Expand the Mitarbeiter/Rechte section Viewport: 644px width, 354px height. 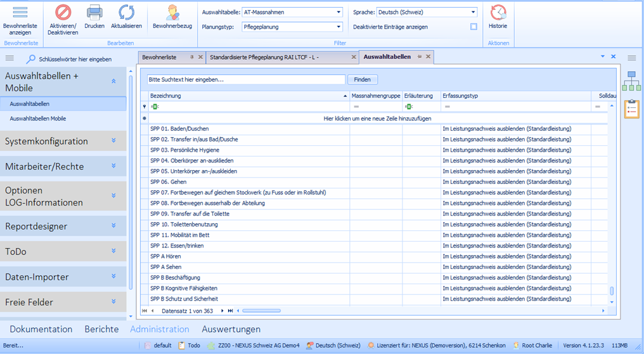[63, 166]
